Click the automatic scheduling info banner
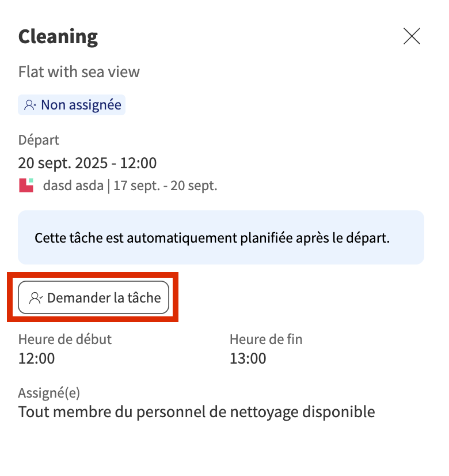Viewport: 449px width, 476px height. click(221, 237)
